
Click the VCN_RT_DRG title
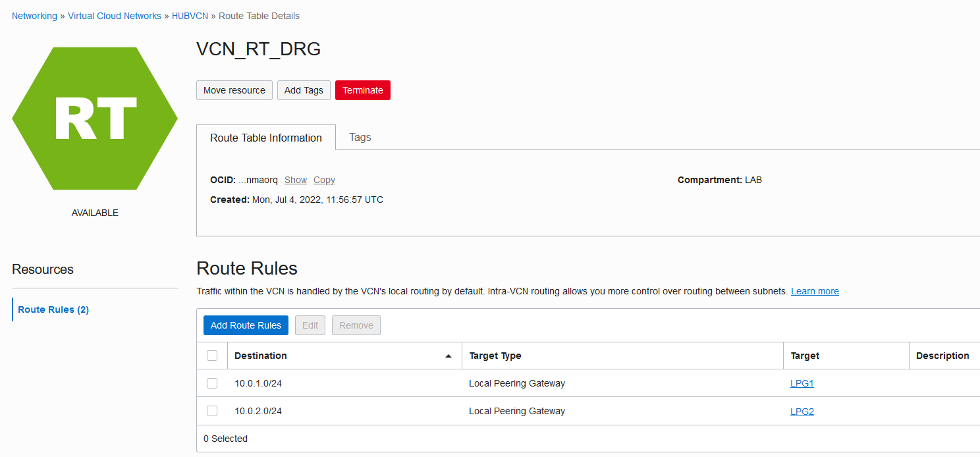coord(259,49)
